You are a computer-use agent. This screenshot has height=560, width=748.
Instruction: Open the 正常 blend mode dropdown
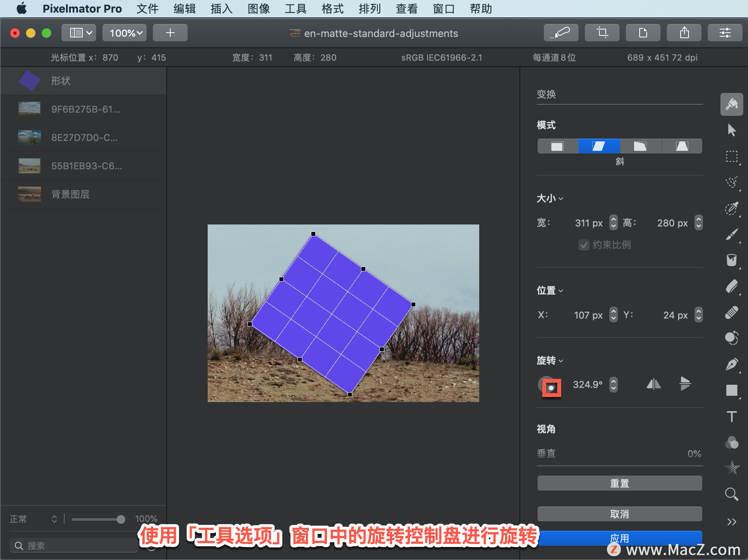point(33,519)
